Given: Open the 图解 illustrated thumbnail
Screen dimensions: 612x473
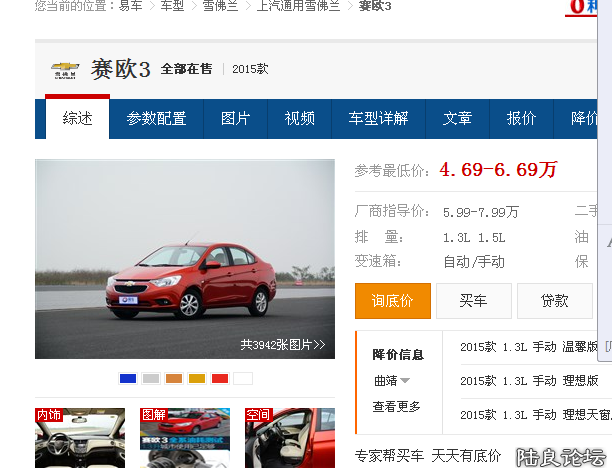Looking at the screenshot, I should (185, 438).
